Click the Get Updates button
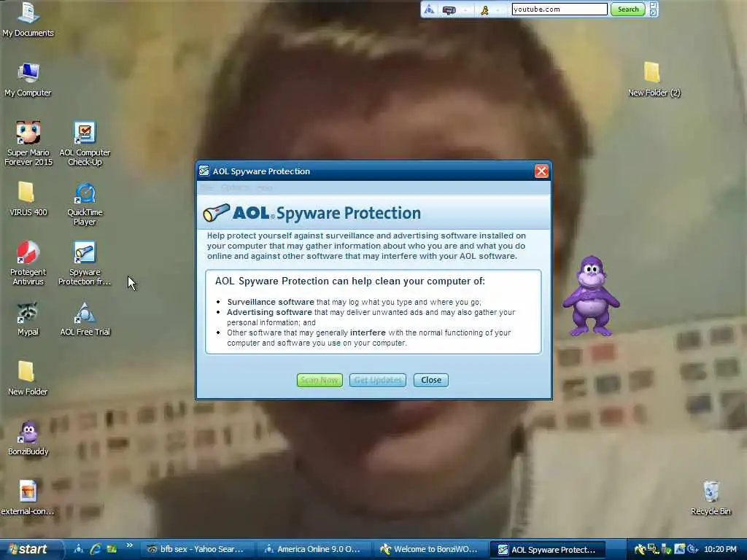 point(378,380)
